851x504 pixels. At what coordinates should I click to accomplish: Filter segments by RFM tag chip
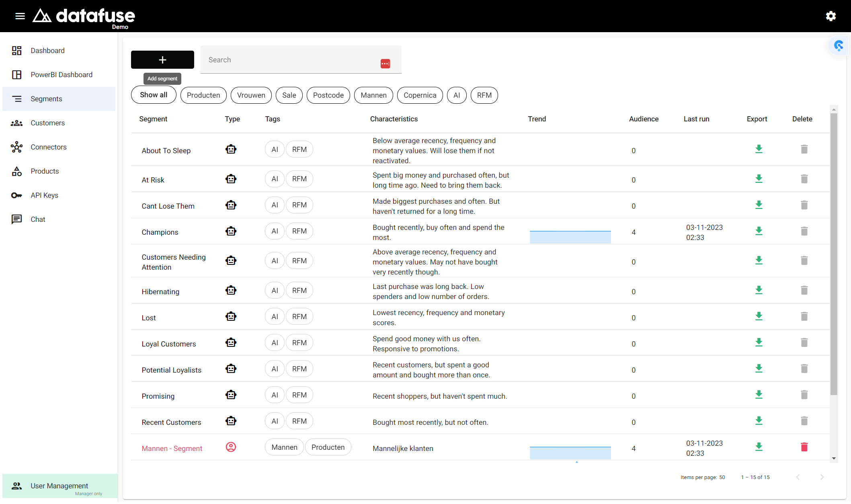click(x=484, y=95)
